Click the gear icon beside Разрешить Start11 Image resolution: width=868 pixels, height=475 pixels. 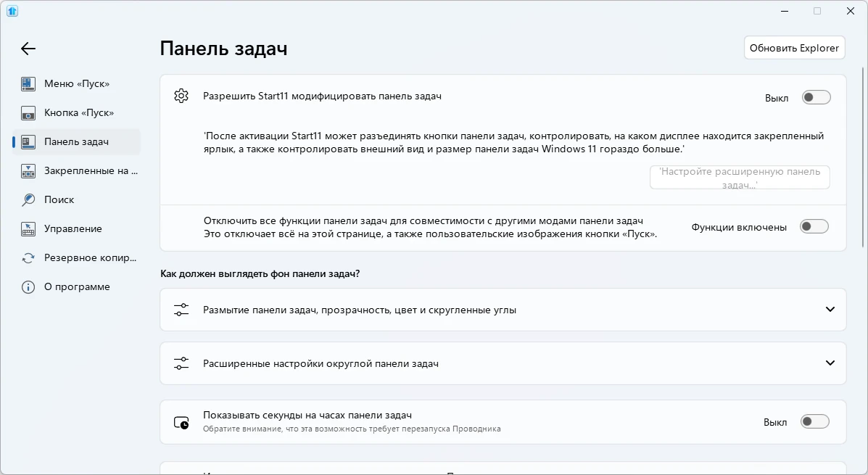[x=181, y=96]
